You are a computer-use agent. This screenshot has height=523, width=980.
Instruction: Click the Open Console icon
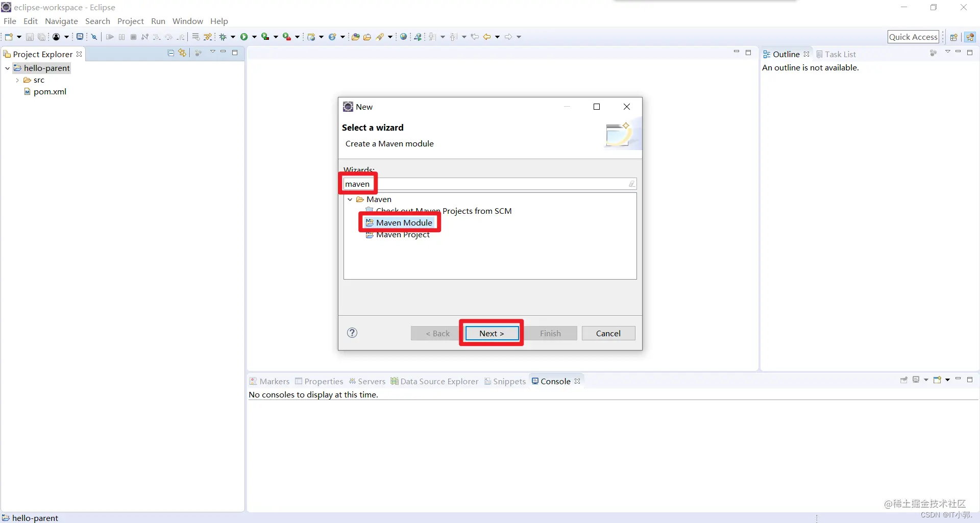coord(937,380)
